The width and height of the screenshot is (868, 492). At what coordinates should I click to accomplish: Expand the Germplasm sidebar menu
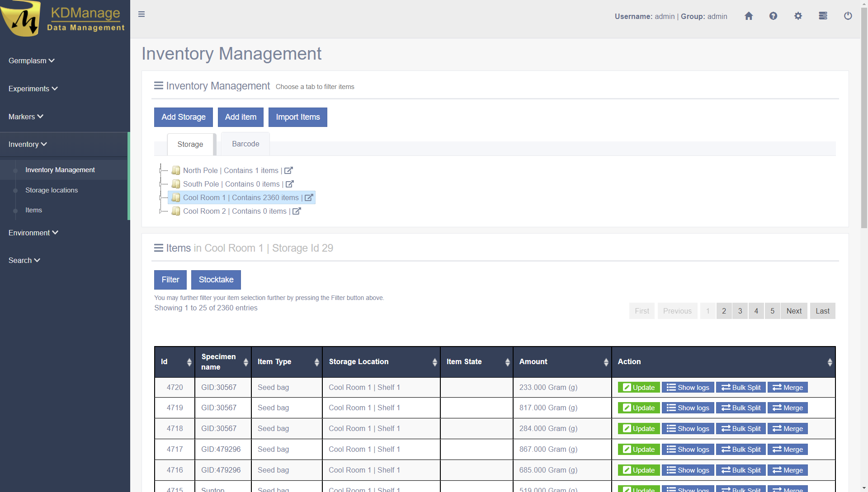coord(31,61)
